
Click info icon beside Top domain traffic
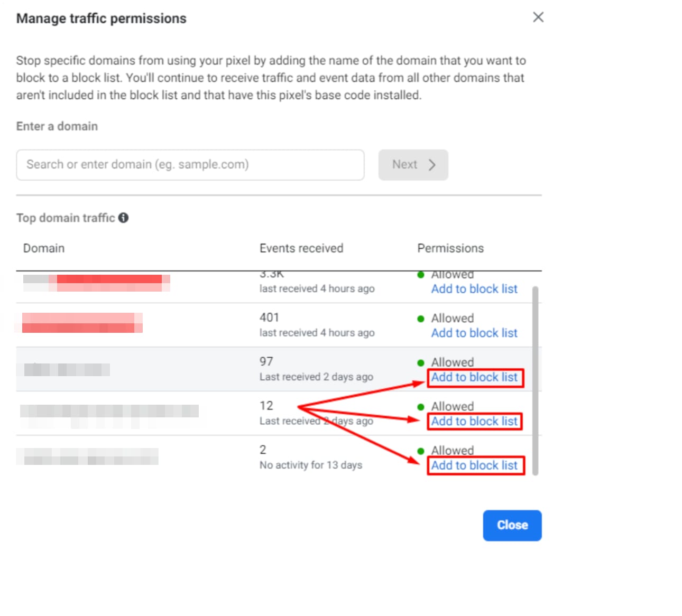coord(123,218)
